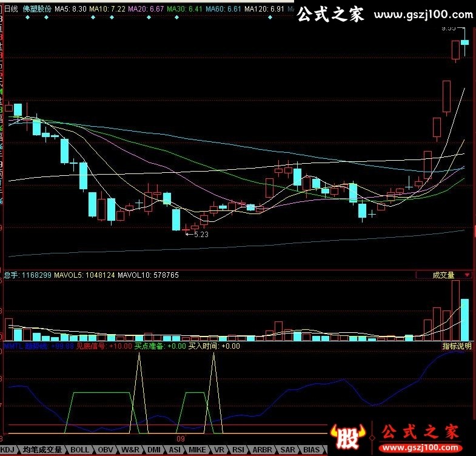Click the MA10: 7.22 label
The height and width of the screenshot is (456, 476).
point(107,9)
